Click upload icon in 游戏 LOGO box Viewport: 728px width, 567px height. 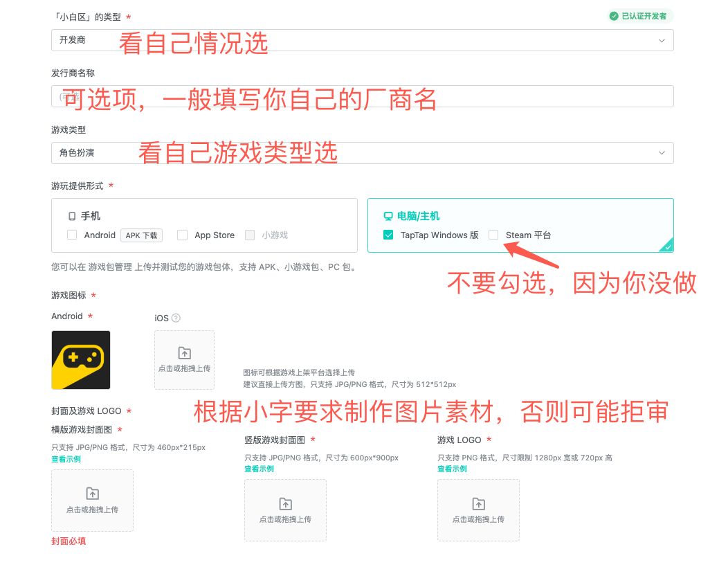[x=478, y=503]
